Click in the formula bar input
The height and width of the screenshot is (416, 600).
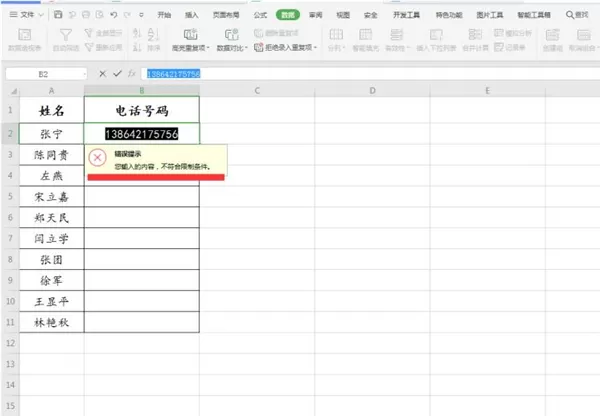tap(370, 74)
